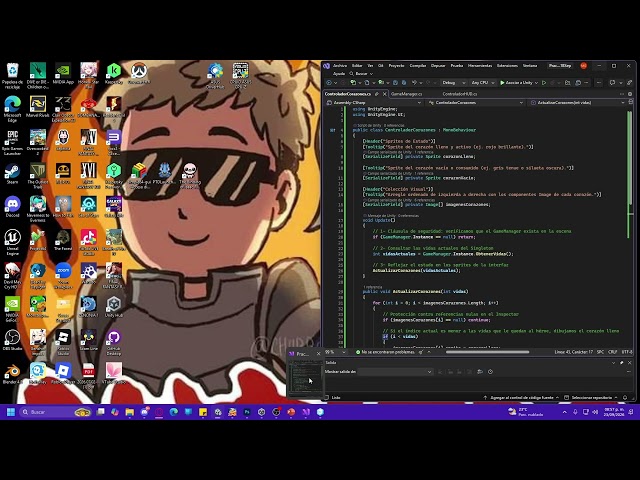This screenshot has height=480, width=640.
Task: Click Agregar al control de código fuente
Action: click(x=521, y=397)
